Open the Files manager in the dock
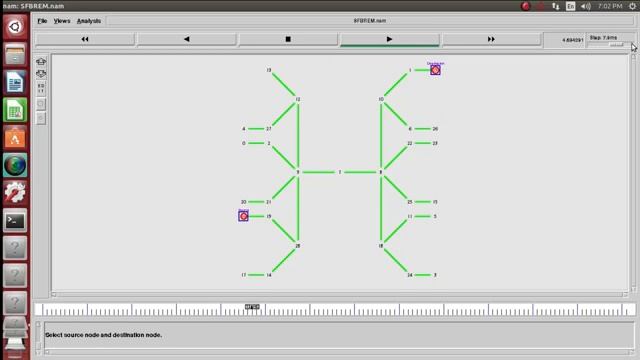 [15, 54]
